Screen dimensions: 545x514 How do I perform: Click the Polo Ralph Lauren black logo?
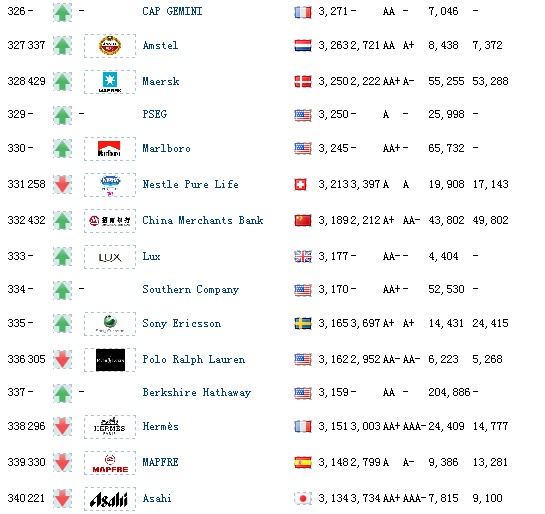tap(110, 360)
